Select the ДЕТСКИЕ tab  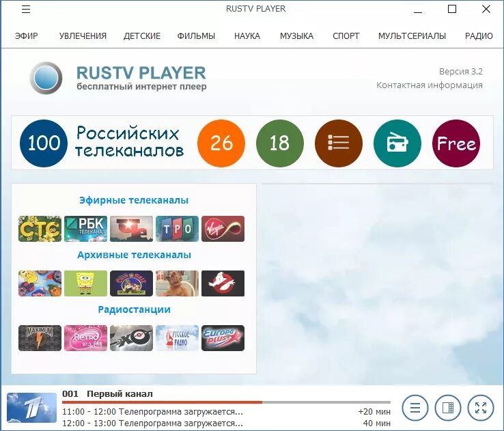click(142, 36)
